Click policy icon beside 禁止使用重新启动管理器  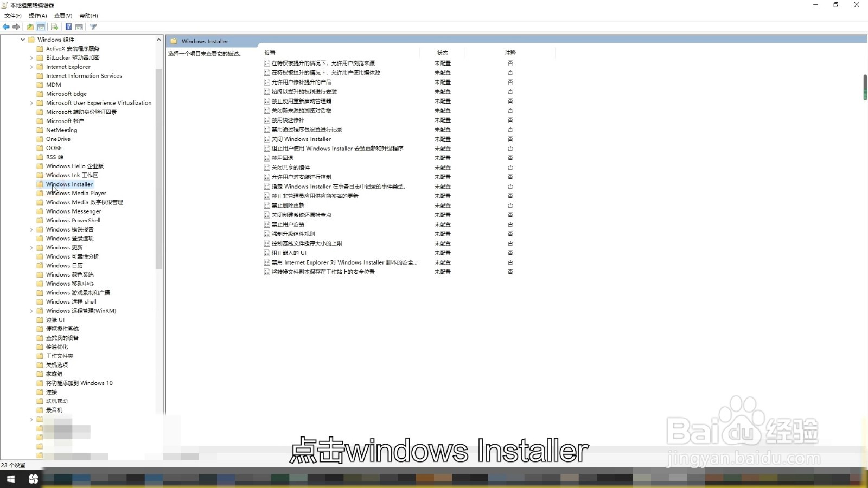[x=267, y=101]
